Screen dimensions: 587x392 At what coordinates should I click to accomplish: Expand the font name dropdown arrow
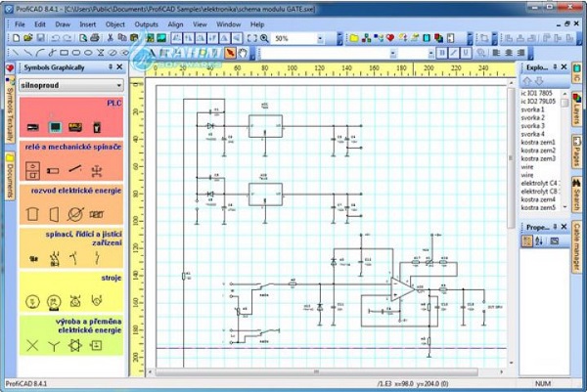pyautogui.click(x=392, y=54)
